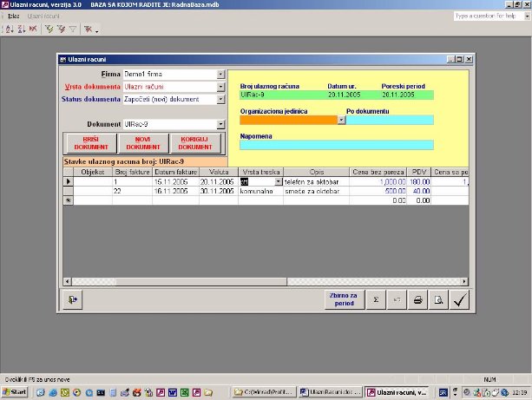Open the Izlaz menu
This screenshot has height=400, width=532.
14,16
